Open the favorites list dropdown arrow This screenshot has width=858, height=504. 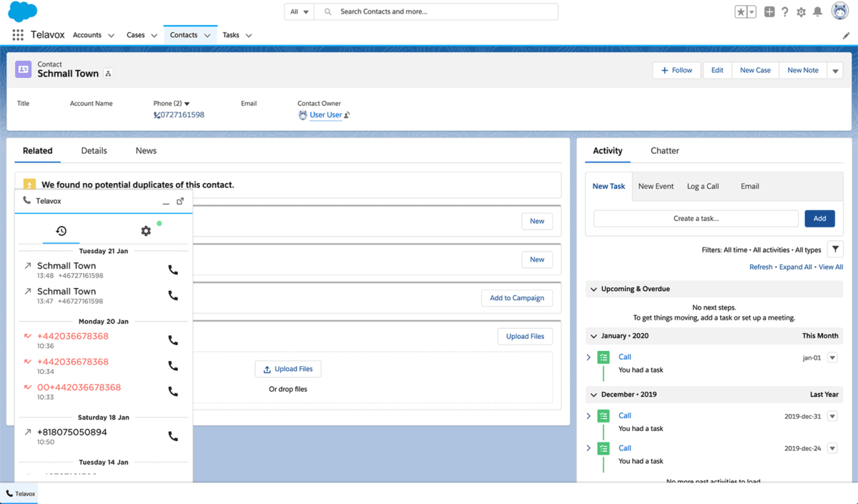(751, 12)
